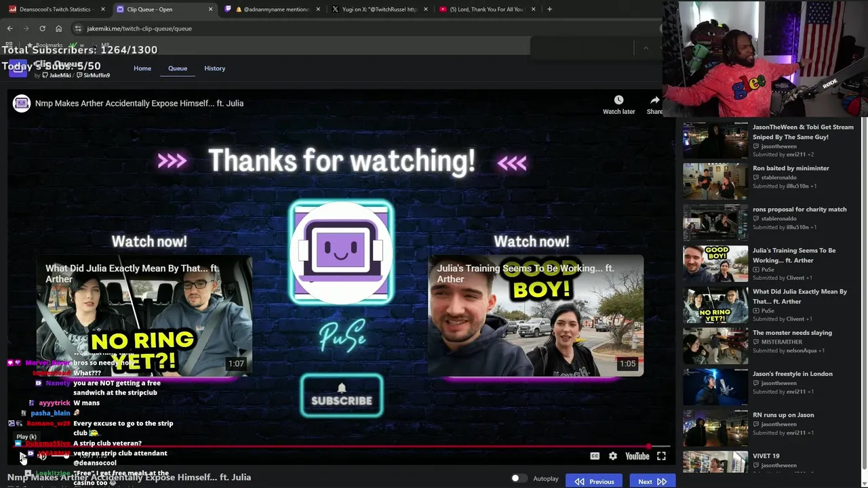Image resolution: width=868 pixels, height=488 pixels.
Task: Open the PuSe channel avatar on end screen
Action: [x=341, y=251]
